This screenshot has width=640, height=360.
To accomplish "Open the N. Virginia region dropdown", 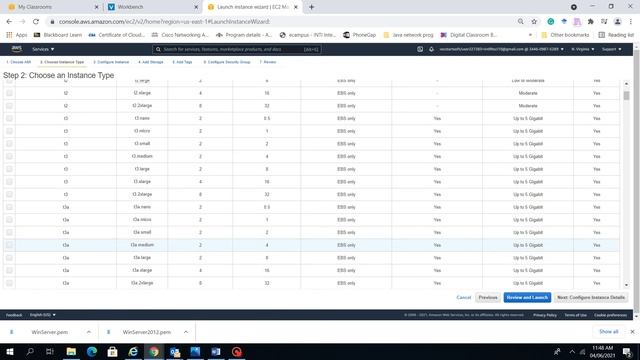I will coord(583,49).
